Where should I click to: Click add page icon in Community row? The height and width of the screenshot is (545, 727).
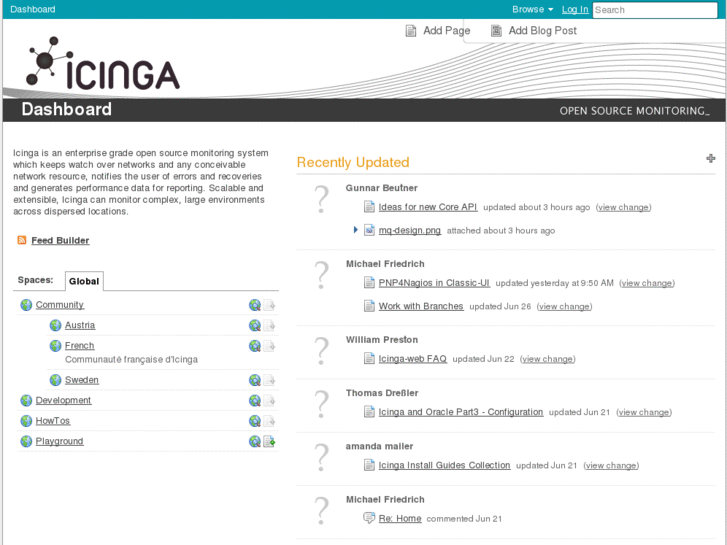[269, 305]
